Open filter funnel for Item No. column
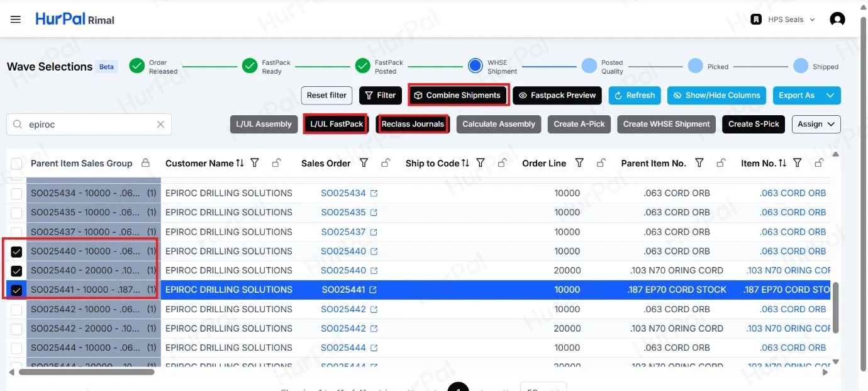This screenshot has height=391, width=868. [x=797, y=163]
